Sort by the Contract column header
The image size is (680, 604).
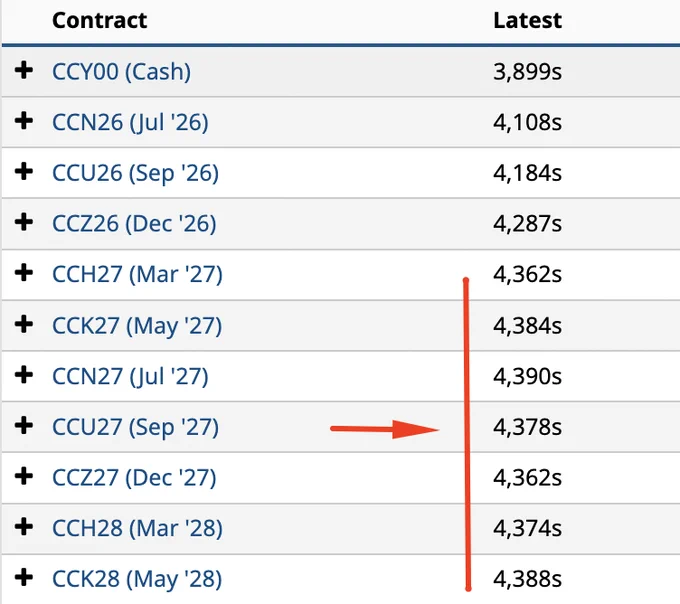99,20
